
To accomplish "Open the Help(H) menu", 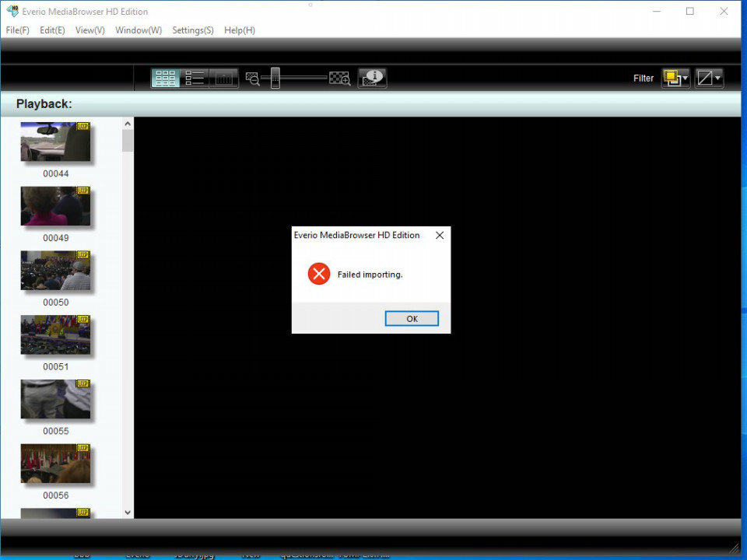I will [x=240, y=30].
